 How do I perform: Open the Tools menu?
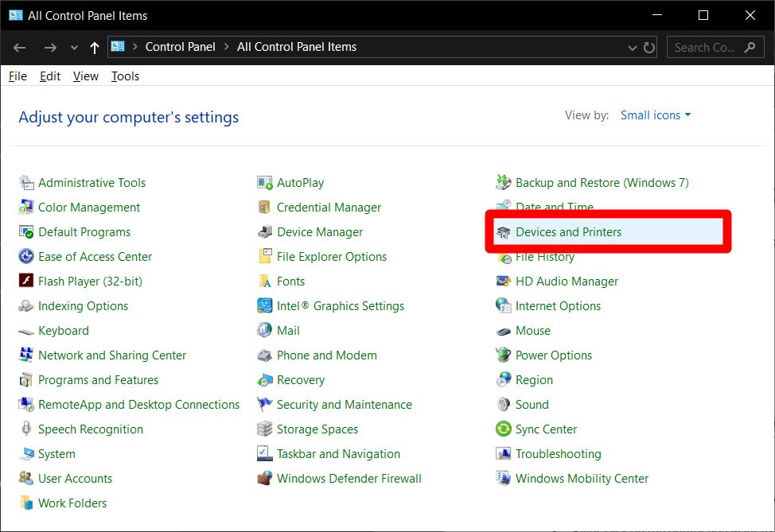click(125, 76)
